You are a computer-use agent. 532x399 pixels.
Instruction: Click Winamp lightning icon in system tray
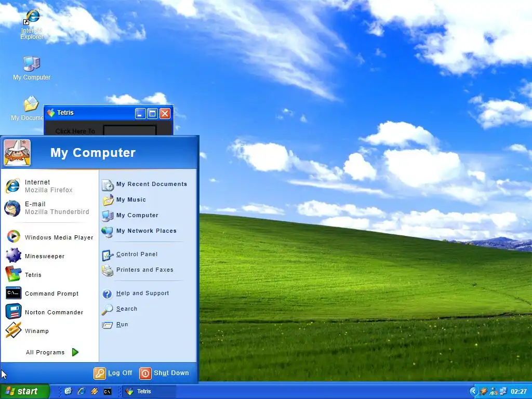[x=484, y=392]
